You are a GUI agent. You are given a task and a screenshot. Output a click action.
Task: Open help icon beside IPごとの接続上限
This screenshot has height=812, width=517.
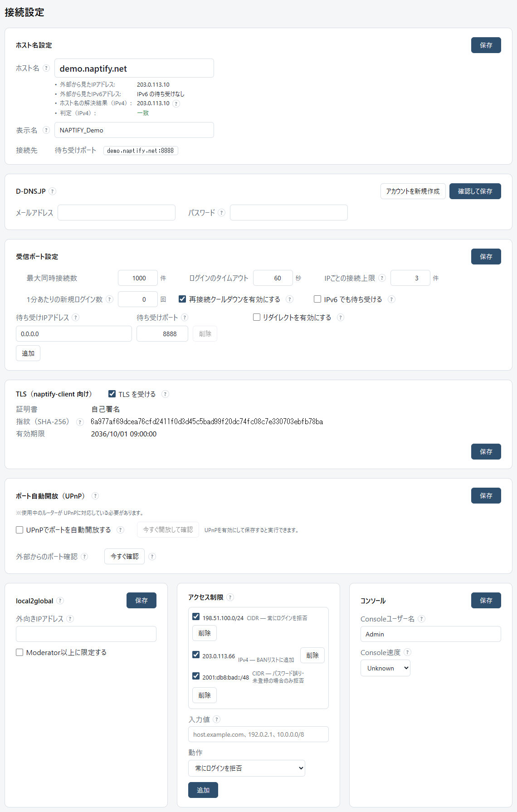382,278
